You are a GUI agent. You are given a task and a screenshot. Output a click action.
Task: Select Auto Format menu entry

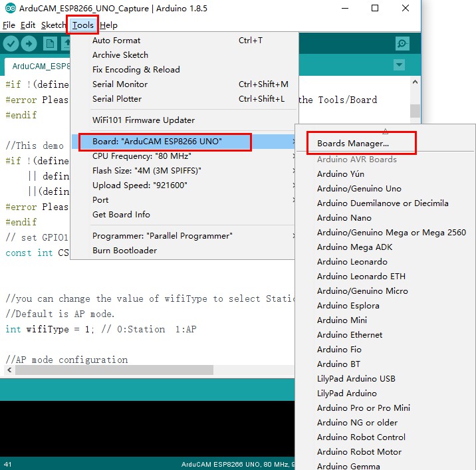pyautogui.click(x=183, y=41)
